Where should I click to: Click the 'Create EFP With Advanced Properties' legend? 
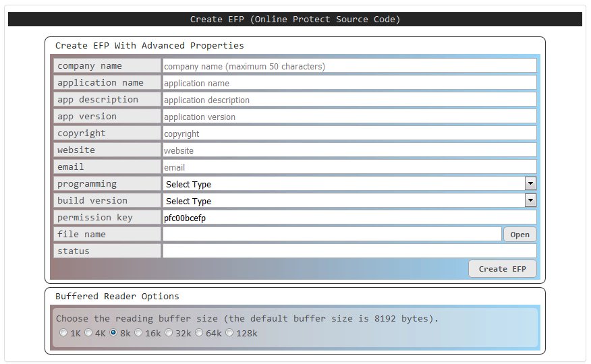[150, 46]
